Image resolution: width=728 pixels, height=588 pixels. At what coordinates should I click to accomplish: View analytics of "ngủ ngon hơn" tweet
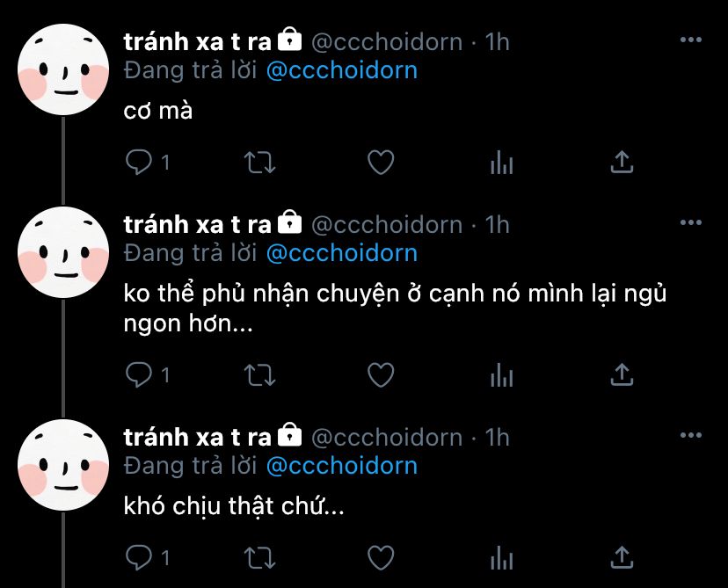pos(501,375)
